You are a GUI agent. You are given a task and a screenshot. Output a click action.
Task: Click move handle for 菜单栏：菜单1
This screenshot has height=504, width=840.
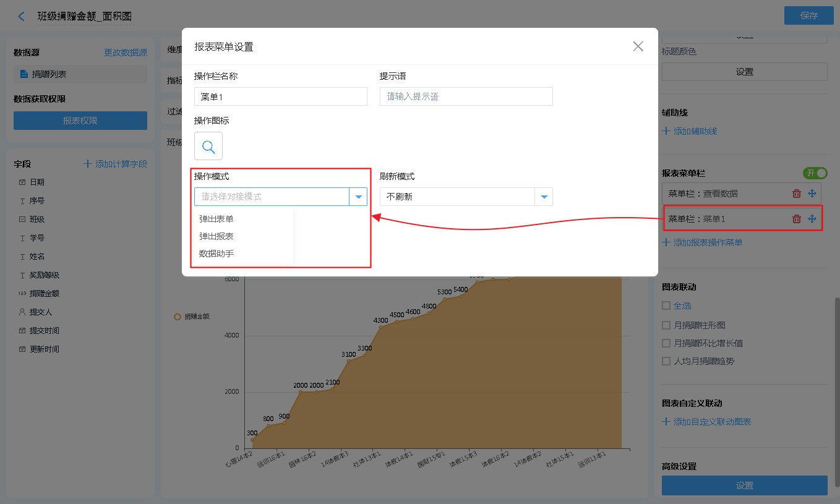coord(812,219)
